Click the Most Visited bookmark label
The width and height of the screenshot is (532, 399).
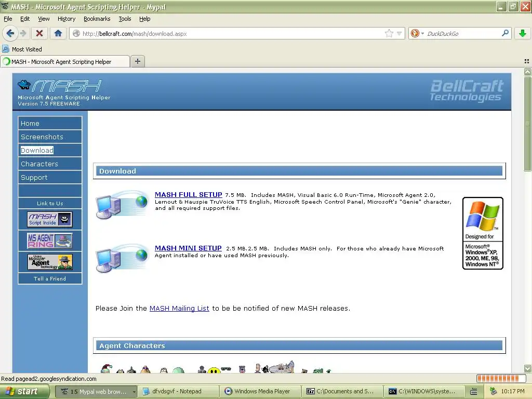click(x=27, y=49)
